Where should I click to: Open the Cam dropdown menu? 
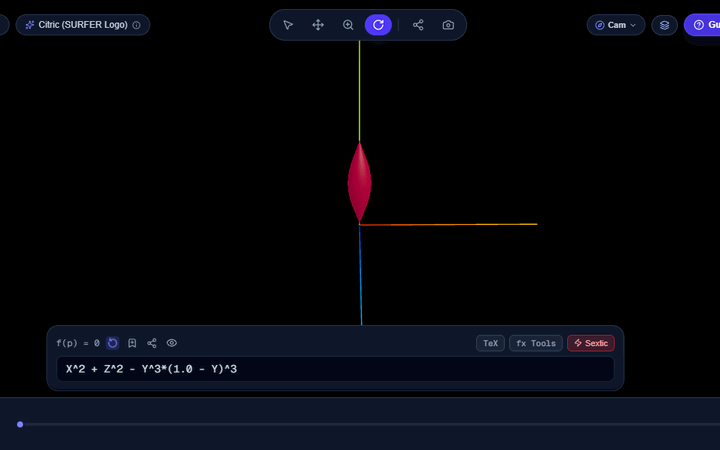pos(616,25)
